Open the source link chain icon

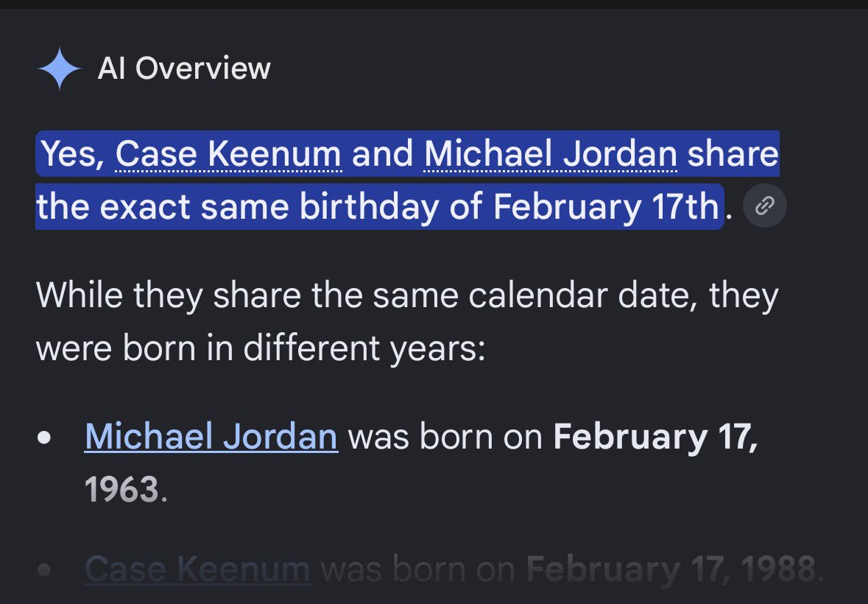coord(764,206)
